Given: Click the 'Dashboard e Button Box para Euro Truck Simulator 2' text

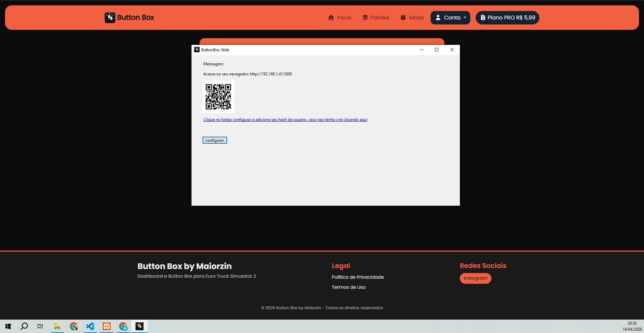Looking at the screenshot, I should [197, 276].
